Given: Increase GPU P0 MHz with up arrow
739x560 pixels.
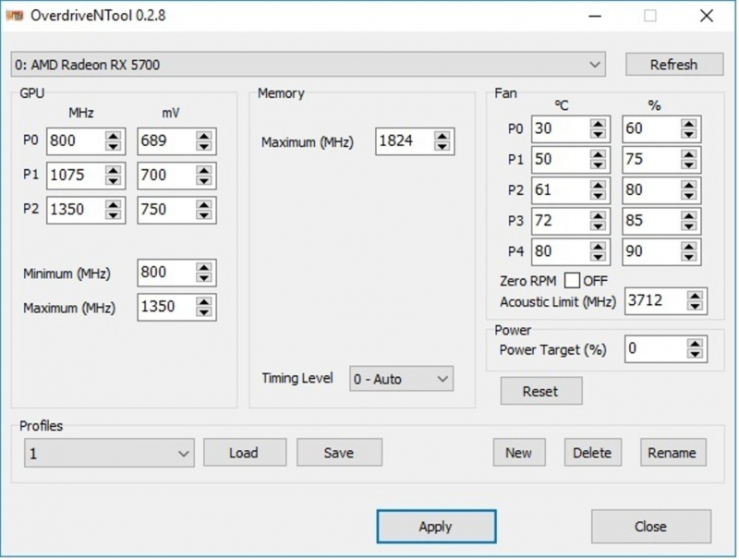Looking at the screenshot, I should (x=113, y=136).
